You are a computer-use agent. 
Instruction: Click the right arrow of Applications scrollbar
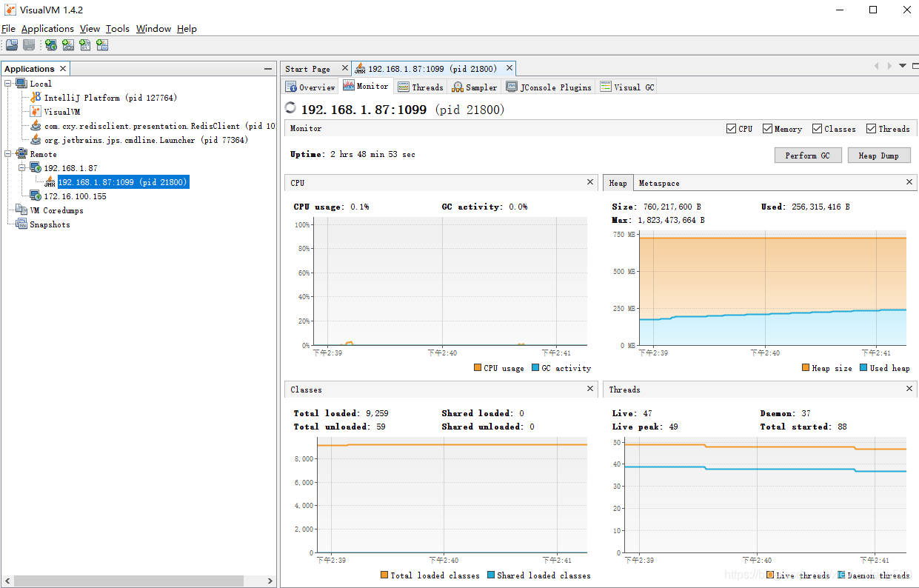pos(270,581)
